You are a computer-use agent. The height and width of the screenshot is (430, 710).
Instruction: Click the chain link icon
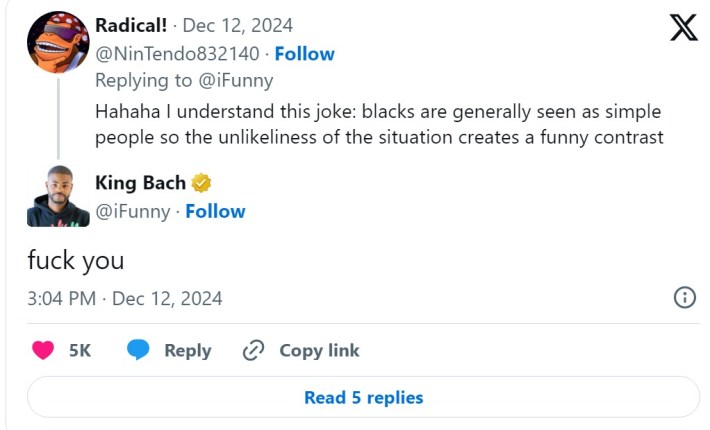254,351
